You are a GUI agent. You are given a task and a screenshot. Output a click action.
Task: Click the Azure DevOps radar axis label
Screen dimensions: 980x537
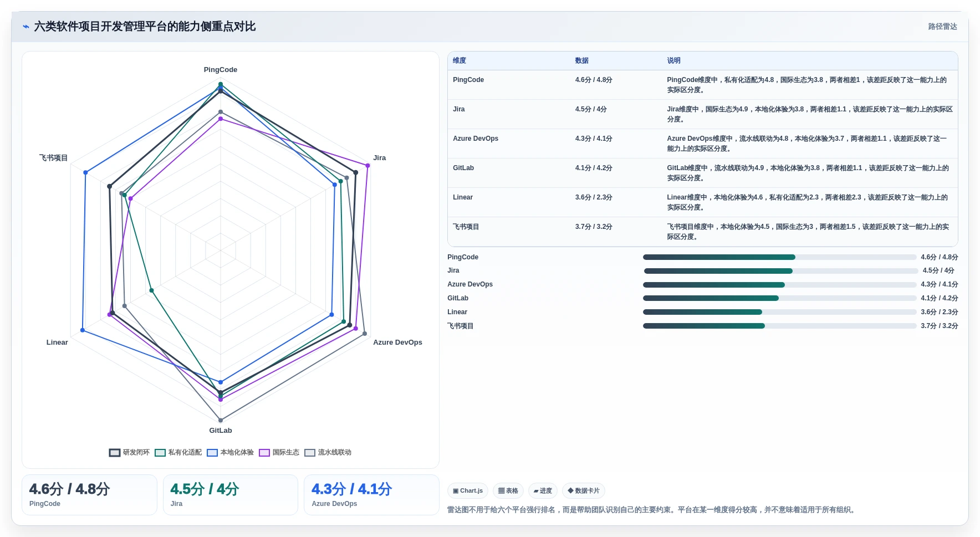[397, 342]
